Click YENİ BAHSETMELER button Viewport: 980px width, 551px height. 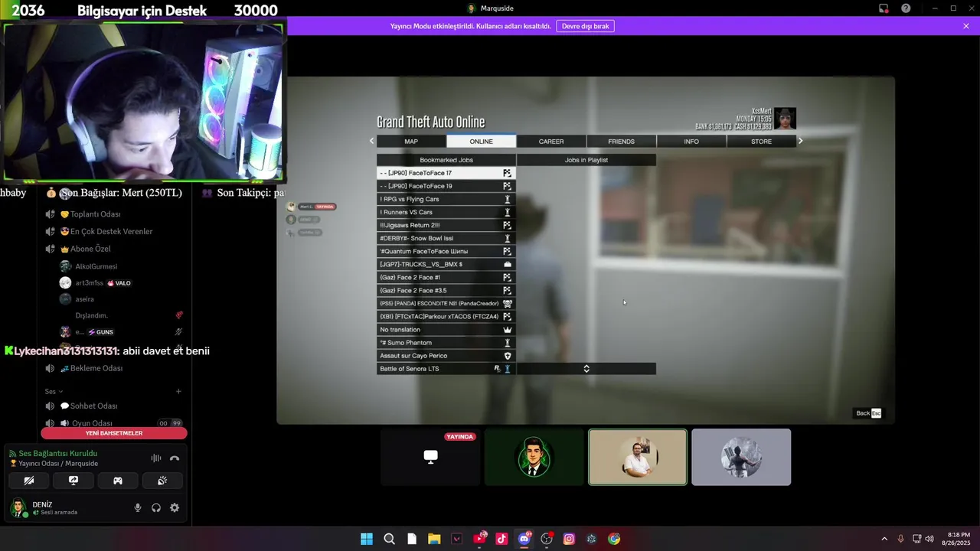coord(114,433)
